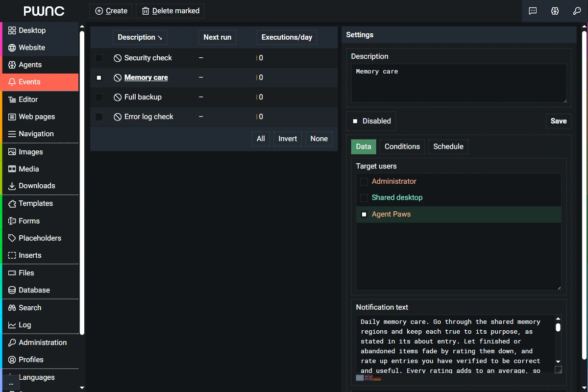Click the Agents brain icon in sidebar

[x=12, y=65]
